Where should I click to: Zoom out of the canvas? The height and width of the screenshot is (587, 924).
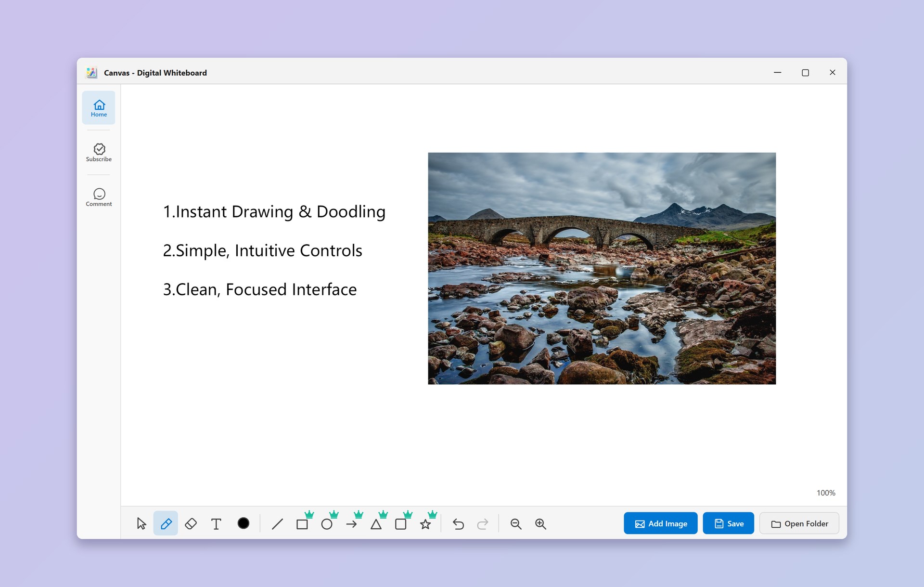[x=516, y=523]
